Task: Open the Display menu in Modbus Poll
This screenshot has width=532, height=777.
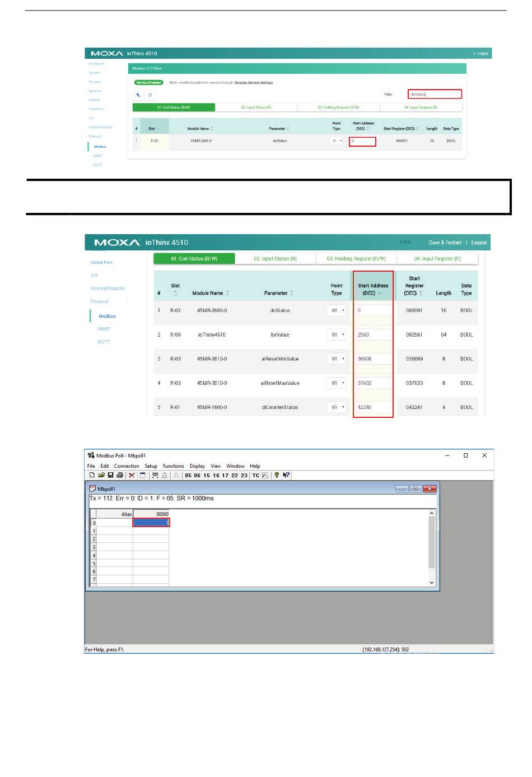Action: (198, 466)
